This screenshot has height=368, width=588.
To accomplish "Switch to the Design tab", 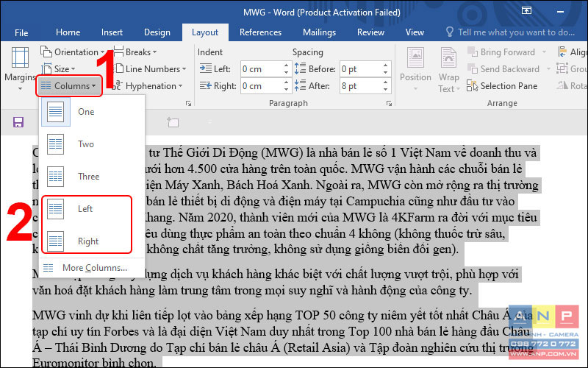I will pyautogui.click(x=157, y=32).
